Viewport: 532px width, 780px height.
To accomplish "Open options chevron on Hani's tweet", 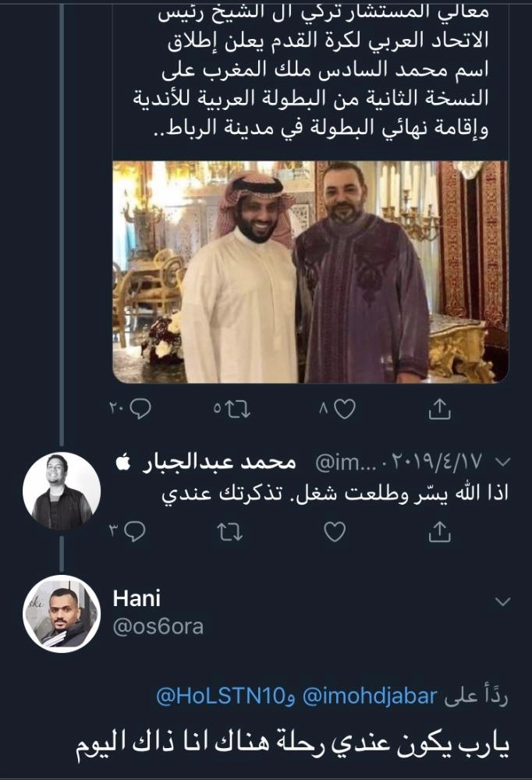I will tap(503, 601).
